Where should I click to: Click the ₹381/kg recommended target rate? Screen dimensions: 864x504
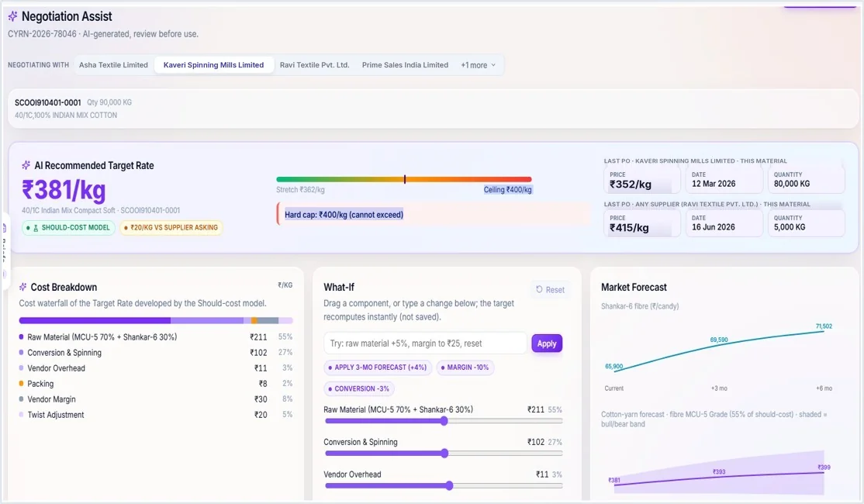point(64,190)
